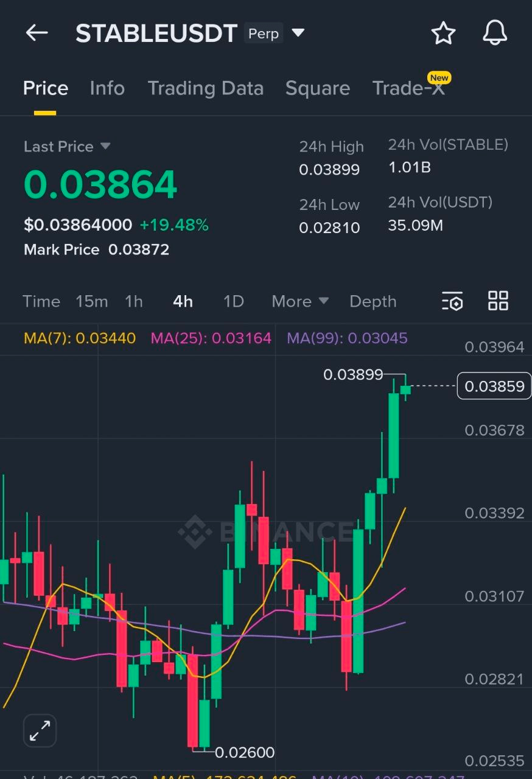Screen dimensions: 532x779
Task: Switch chart to 15m interval
Action: (92, 301)
